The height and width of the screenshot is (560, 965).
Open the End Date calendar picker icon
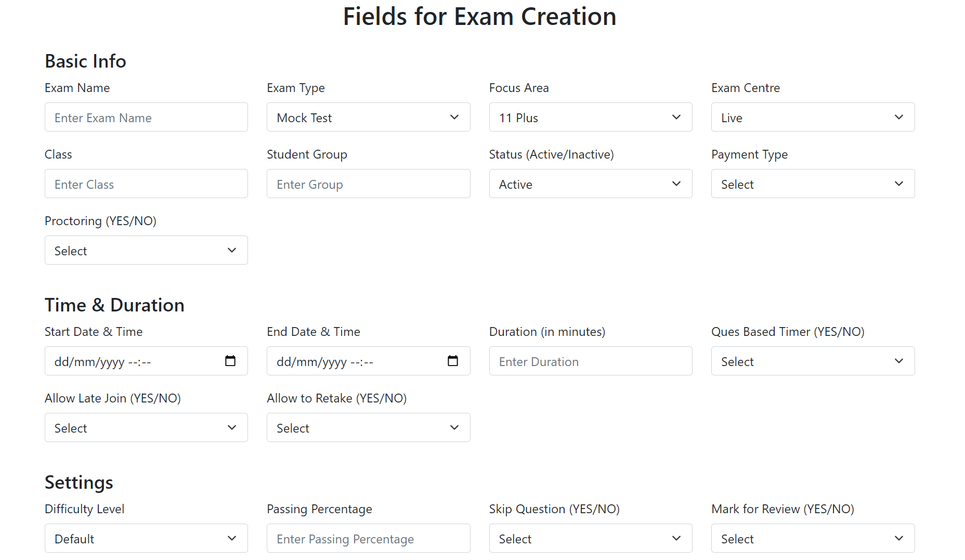(x=452, y=360)
